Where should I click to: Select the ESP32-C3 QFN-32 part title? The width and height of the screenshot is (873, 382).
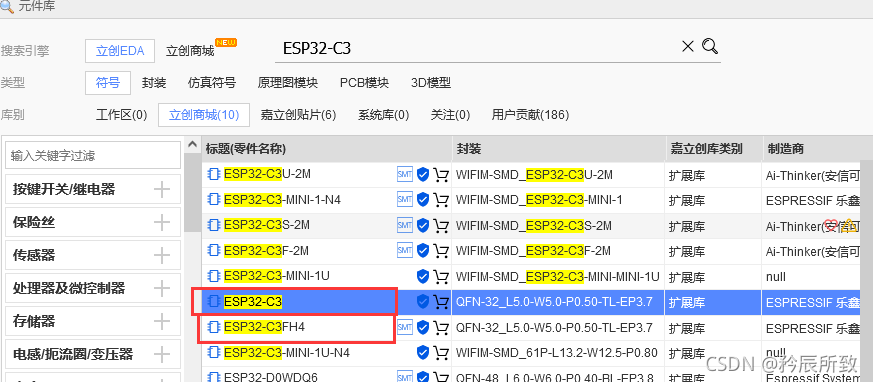(x=253, y=302)
